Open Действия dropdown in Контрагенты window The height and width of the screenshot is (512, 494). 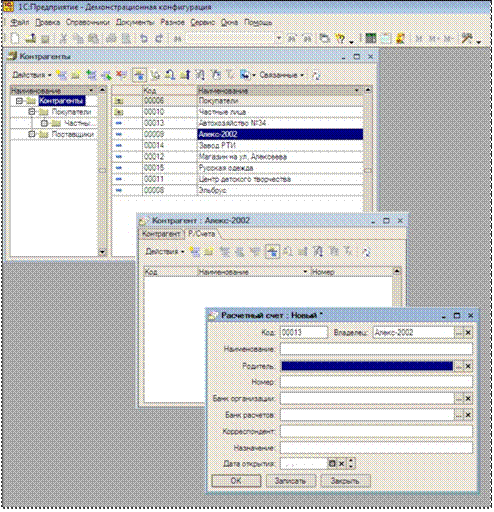(32, 75)
